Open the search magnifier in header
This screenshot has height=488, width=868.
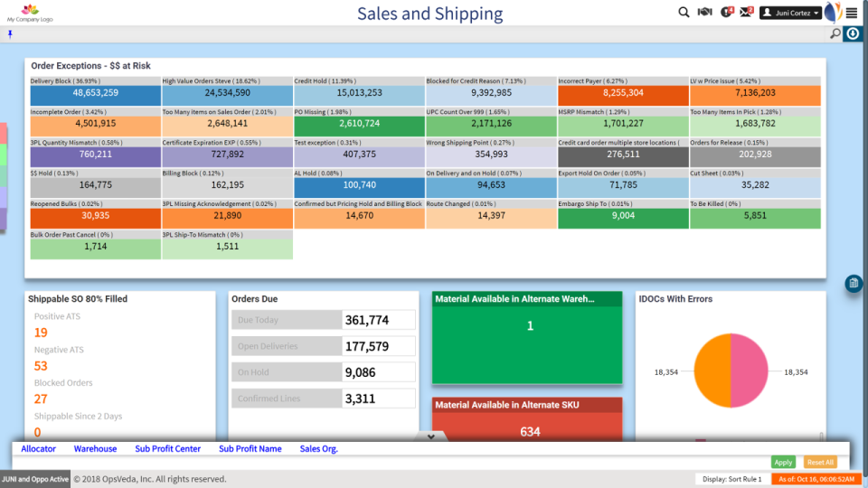coord(684,12)
